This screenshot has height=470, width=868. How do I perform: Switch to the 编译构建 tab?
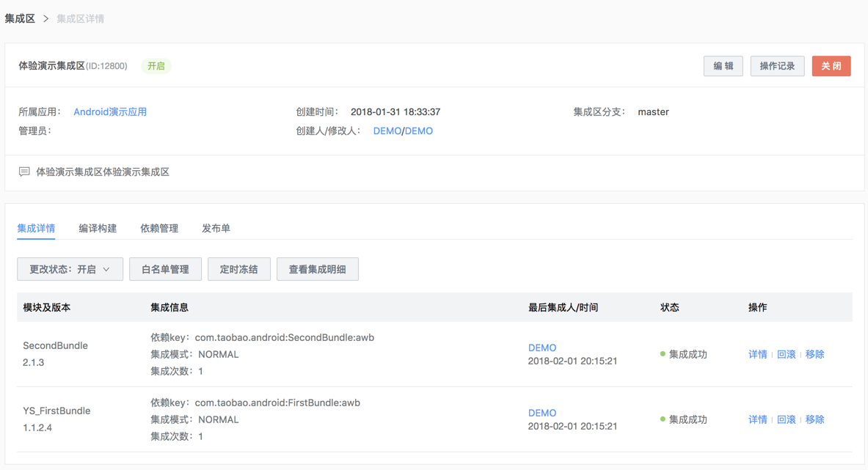98,228
